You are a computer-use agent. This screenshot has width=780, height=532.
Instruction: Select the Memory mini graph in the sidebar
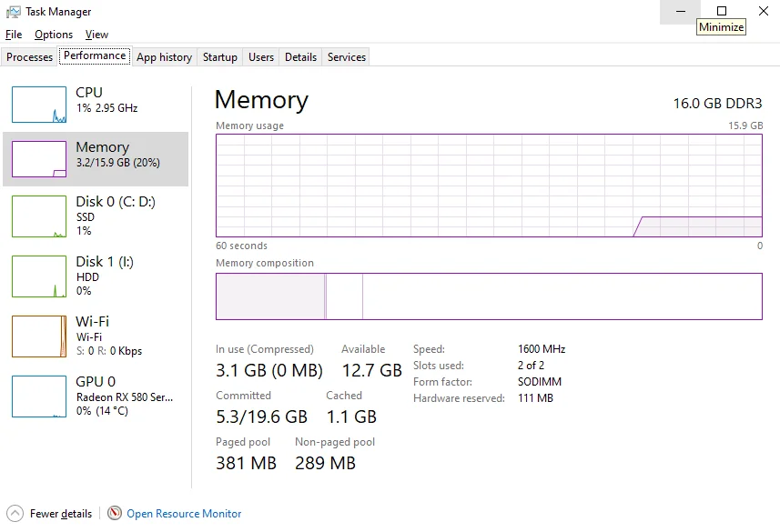[x=39, y=159]
